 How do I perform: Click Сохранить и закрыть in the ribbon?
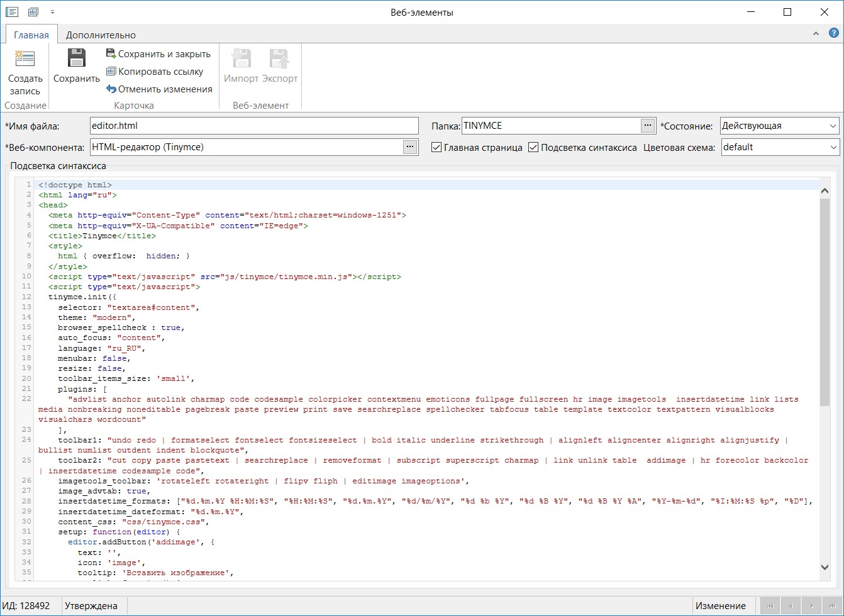[158, 54]
